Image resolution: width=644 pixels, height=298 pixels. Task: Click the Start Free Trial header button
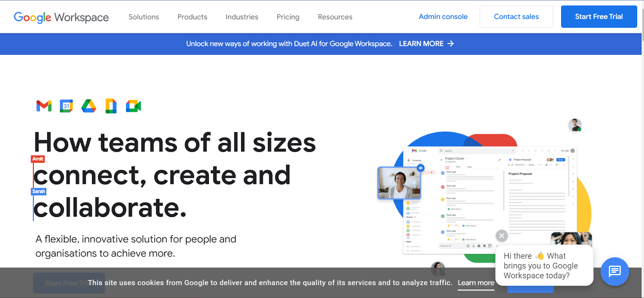tap(599, 17)
